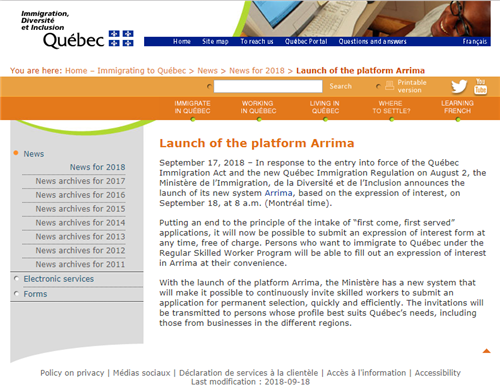The height and width of the screenshot is (390, 500).
Task: Follow the Arrima link in article
Action: (x=278, y=193)
